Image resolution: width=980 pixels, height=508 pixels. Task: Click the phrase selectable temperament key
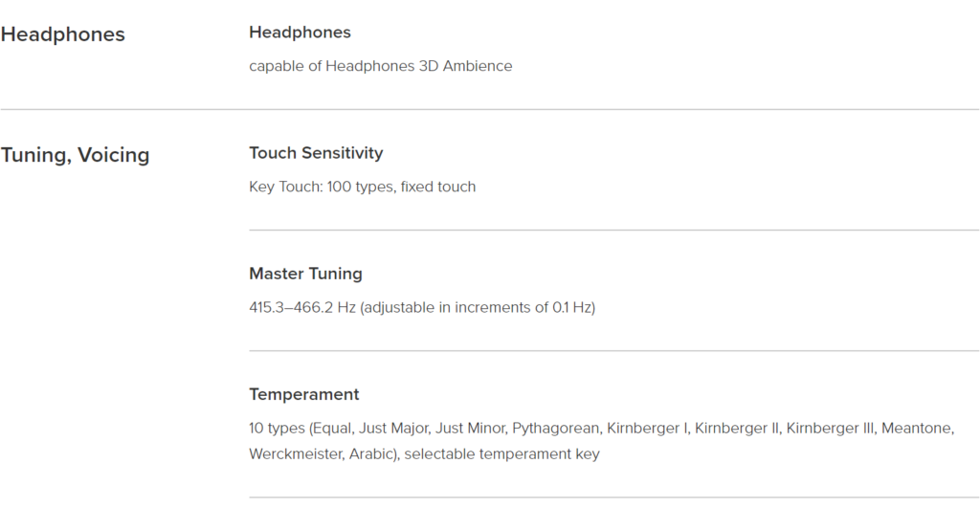501,454
